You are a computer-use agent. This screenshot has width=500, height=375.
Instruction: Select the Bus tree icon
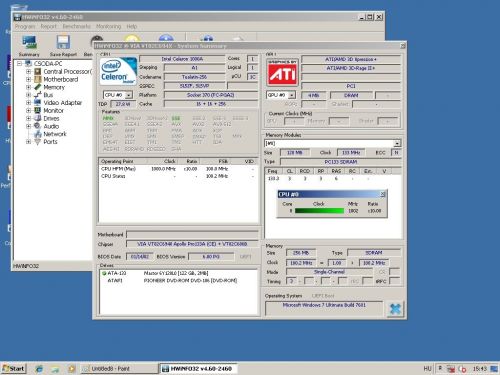(38, 95)
